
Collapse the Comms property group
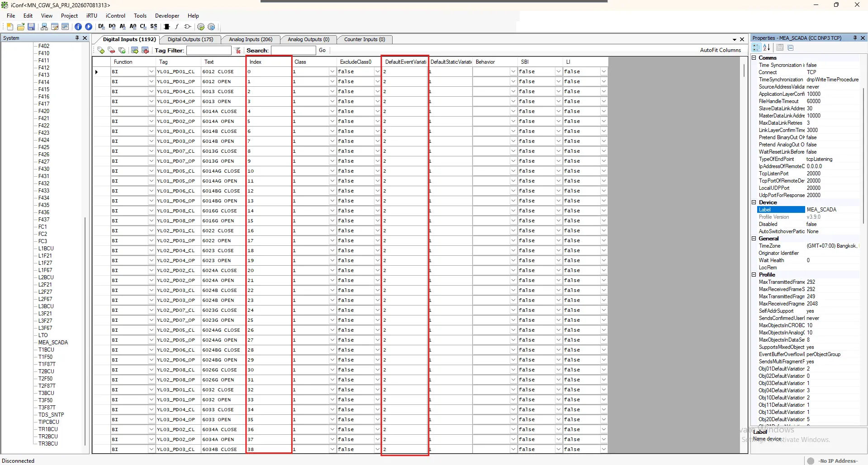point(754,58)
